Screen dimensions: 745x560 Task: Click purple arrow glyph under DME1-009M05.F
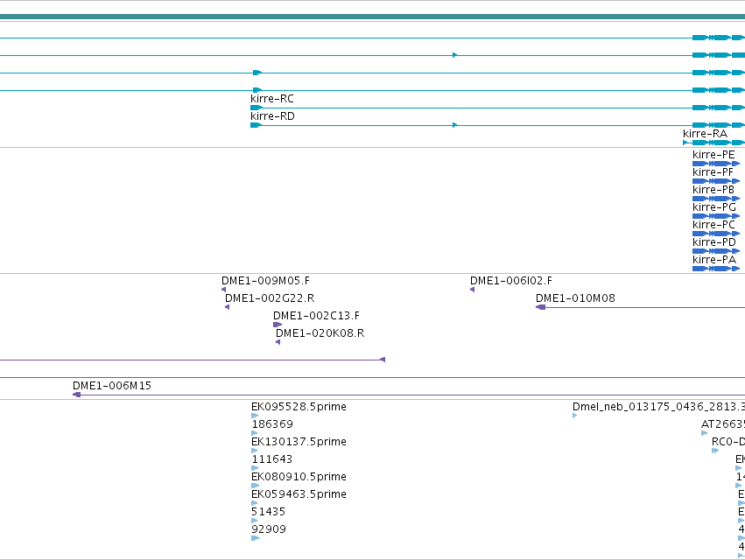[224, 290]
